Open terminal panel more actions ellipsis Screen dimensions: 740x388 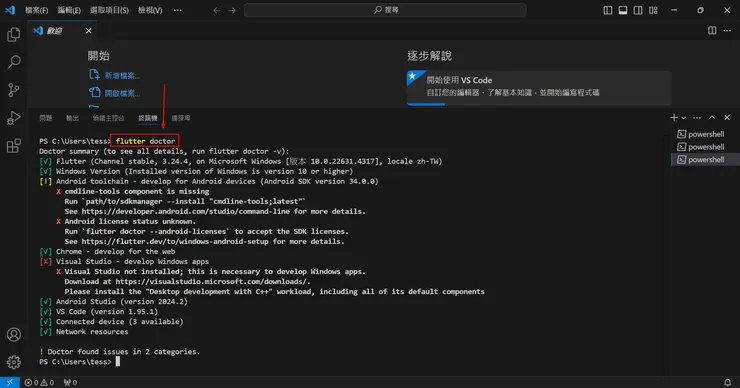[x=697, y=118]
